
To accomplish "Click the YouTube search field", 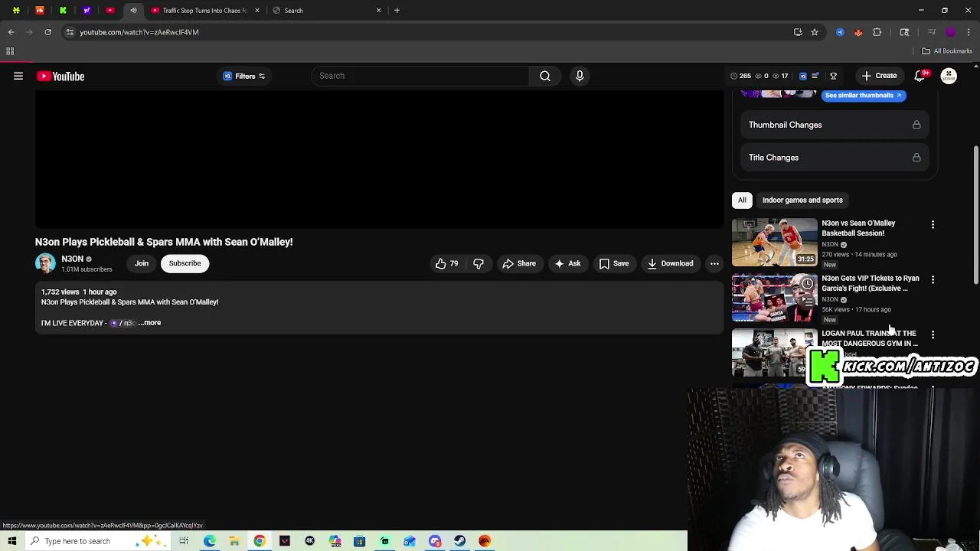I will (x=420, y=76).
